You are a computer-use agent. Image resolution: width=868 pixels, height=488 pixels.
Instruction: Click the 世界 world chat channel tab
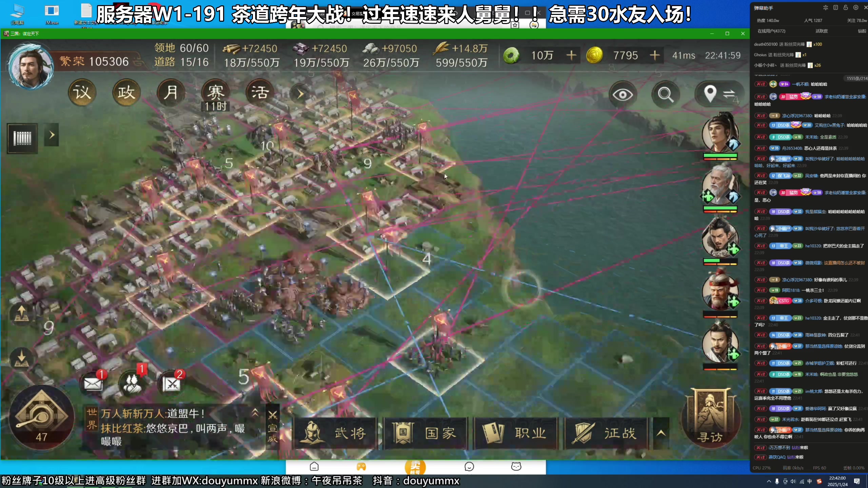92,418
